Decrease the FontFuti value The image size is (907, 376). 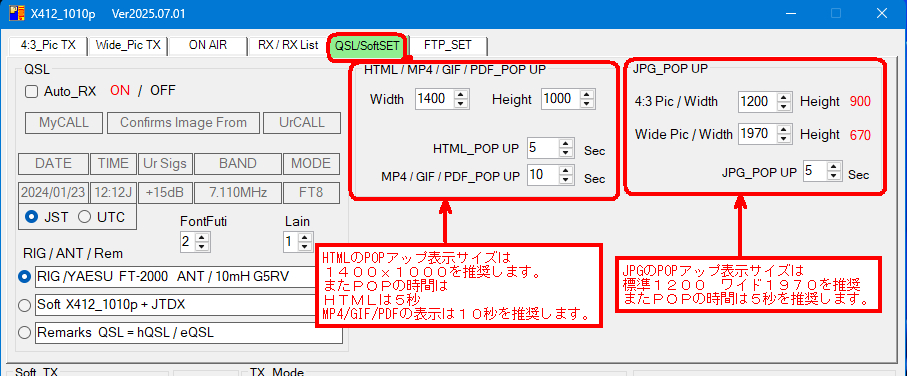coord(202,246)
